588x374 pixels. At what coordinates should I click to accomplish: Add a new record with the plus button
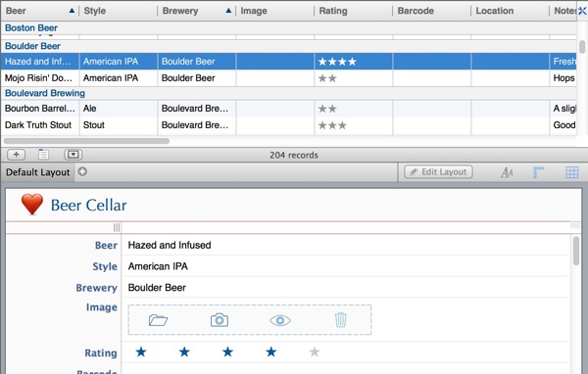point(16,155)
